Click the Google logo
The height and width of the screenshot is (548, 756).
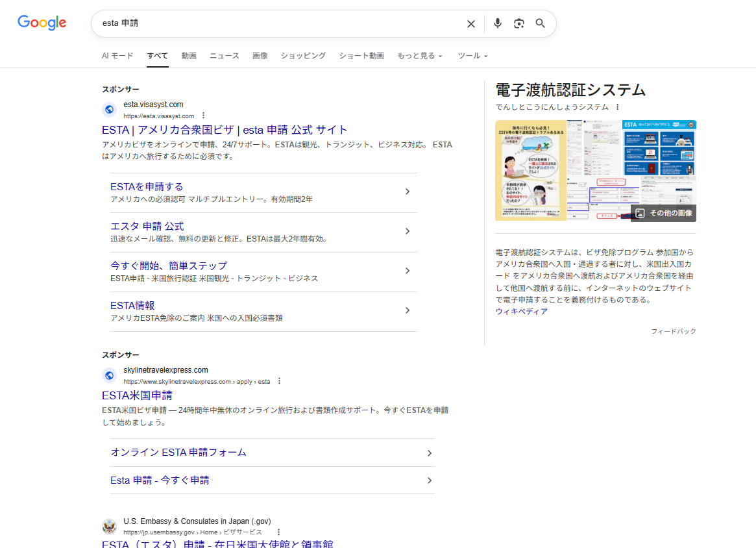point(42,23)
